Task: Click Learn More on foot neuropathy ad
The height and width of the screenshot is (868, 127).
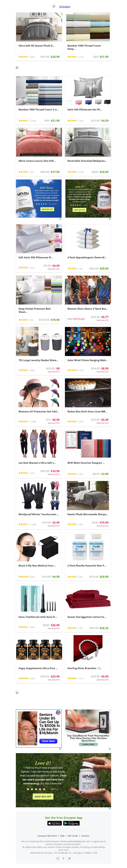Action: (88, 744)
